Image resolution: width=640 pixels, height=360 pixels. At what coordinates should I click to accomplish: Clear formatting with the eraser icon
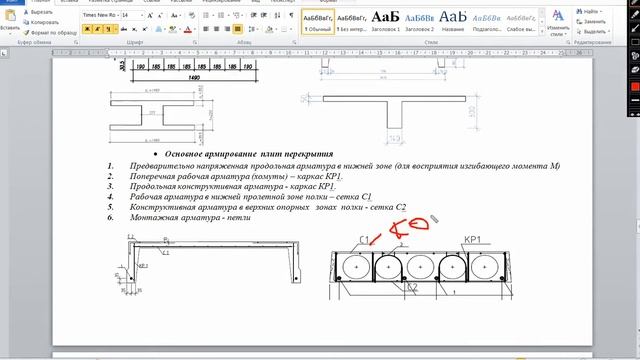(x=192, y=16)
